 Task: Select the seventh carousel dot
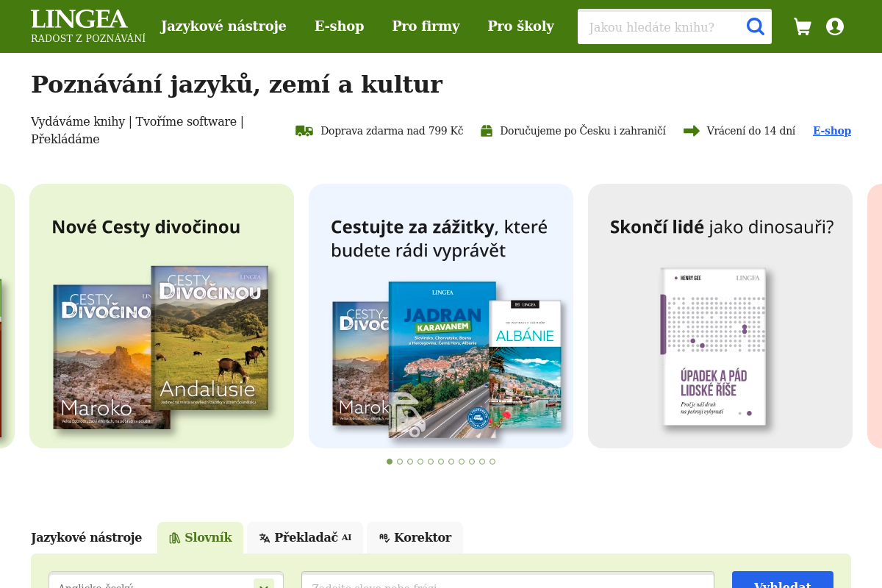(451, 462)
